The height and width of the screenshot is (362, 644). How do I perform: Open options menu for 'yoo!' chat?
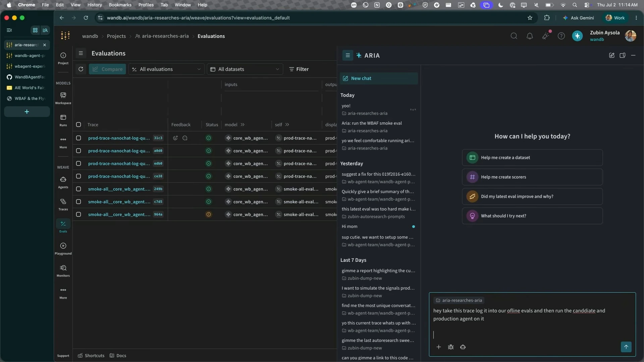pyautogui.click(x=413, y=110)
